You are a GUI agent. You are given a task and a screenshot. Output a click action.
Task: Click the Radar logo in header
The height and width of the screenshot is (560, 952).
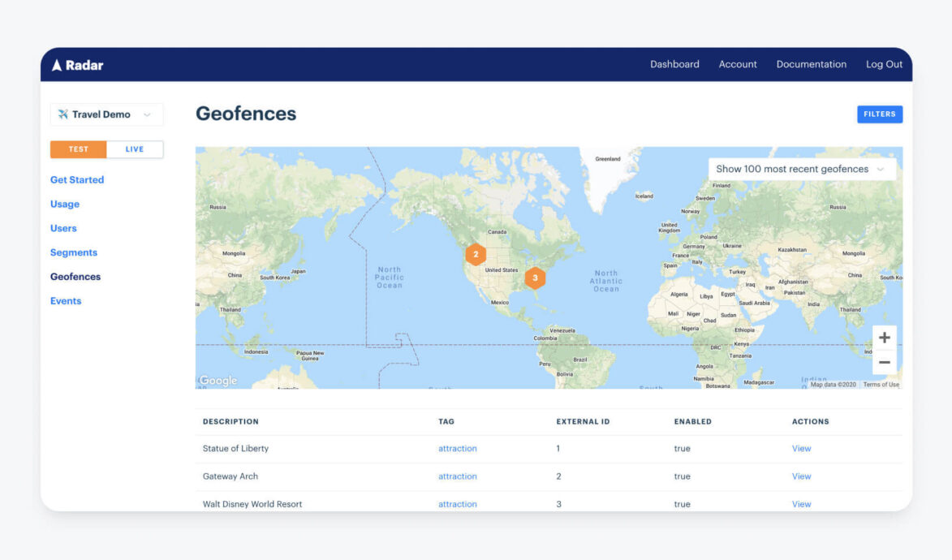click(78, 65)
